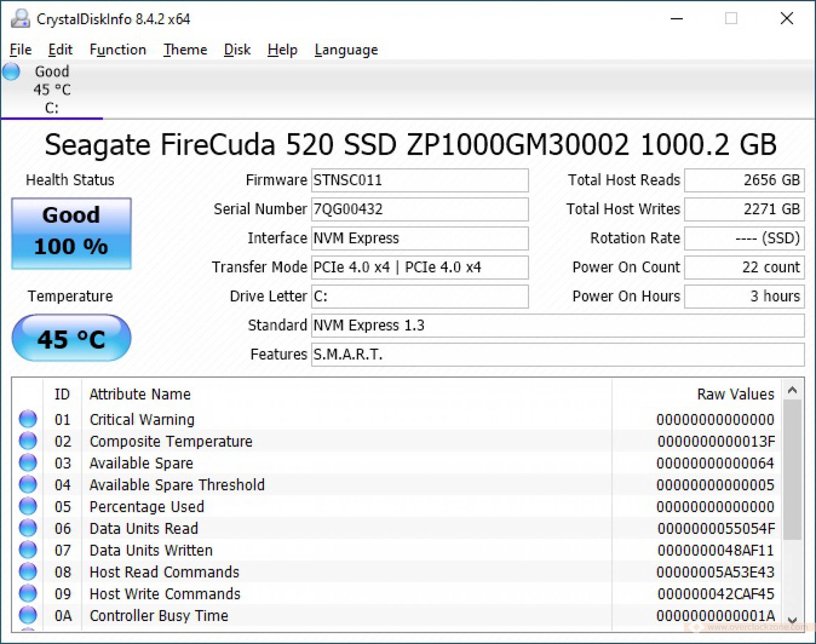Click the status orb beside Percentage Used
Image resolution: width=816 pixels, height=644 pixels.
[28, 506]
